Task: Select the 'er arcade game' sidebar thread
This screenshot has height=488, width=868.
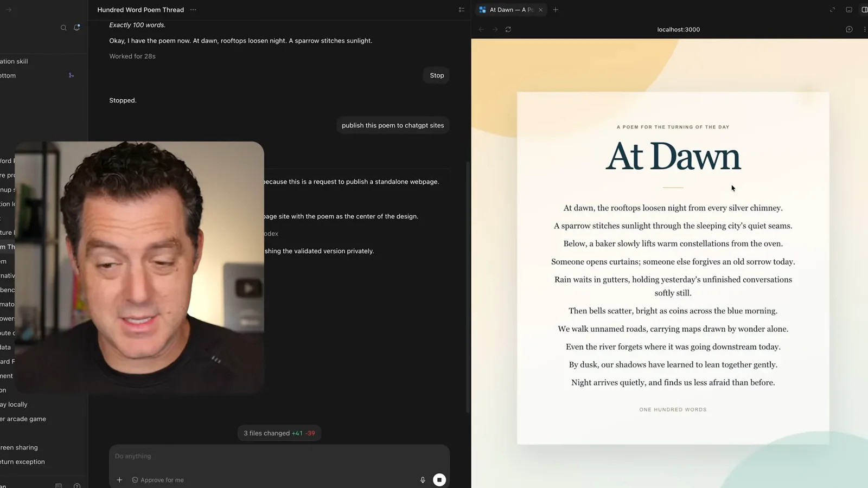Action: 23,419
